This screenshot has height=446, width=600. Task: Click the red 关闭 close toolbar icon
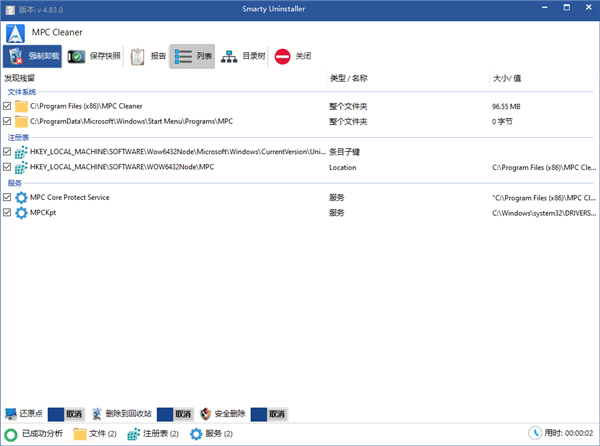[x=283, y=57]
